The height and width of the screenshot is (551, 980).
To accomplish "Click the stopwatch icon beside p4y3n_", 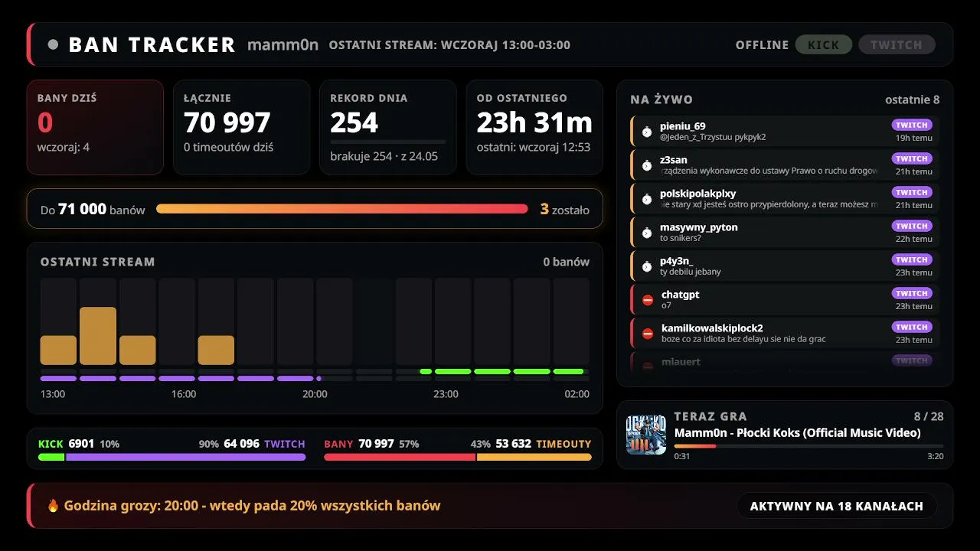I will [647, 266].
